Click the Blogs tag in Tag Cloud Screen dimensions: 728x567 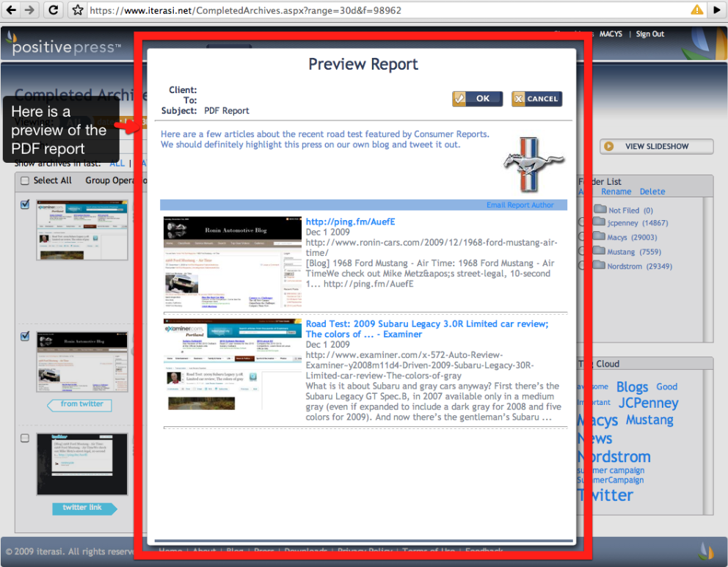pos(631,387)
